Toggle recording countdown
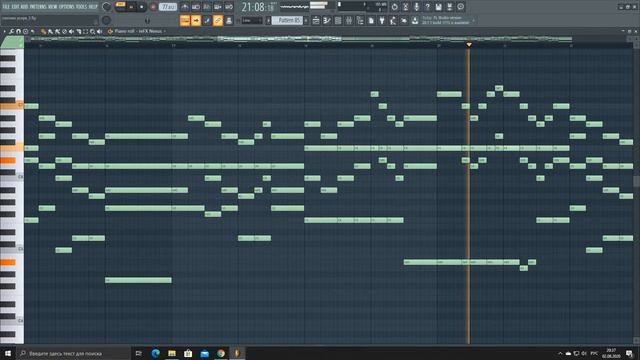This screenshot has height=360, width=640. pos(207,7)
